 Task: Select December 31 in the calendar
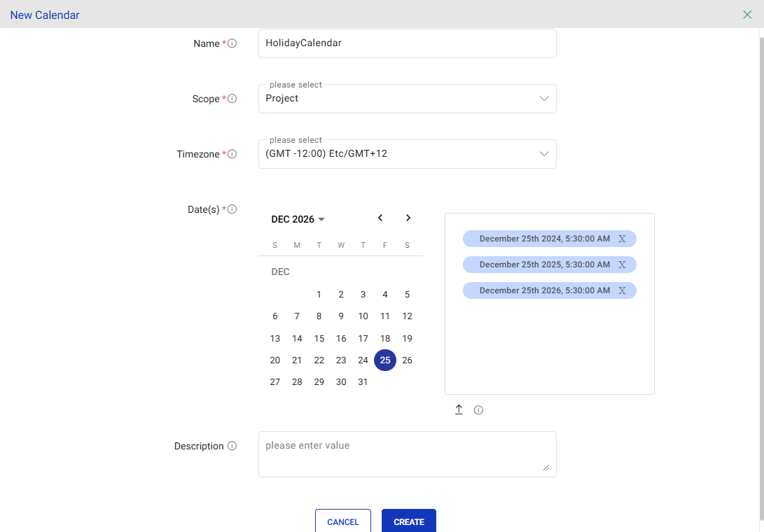point(363,382)
